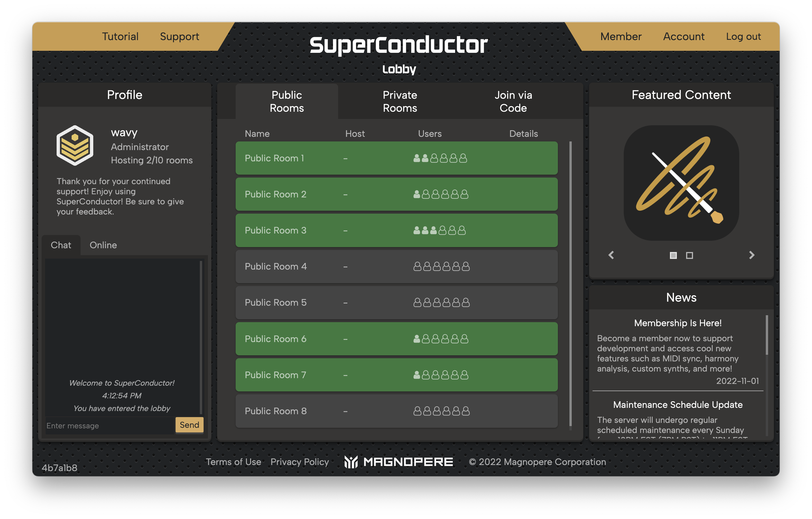Click the news date 2022-11-01
The width and height of the screenshot is (812, 519).
737,381
